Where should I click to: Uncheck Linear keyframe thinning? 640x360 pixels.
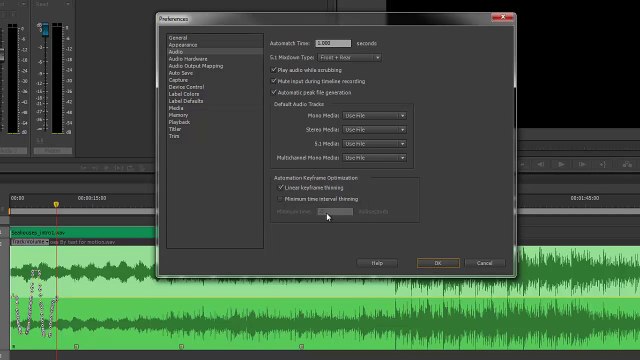(x=281, y=187)
